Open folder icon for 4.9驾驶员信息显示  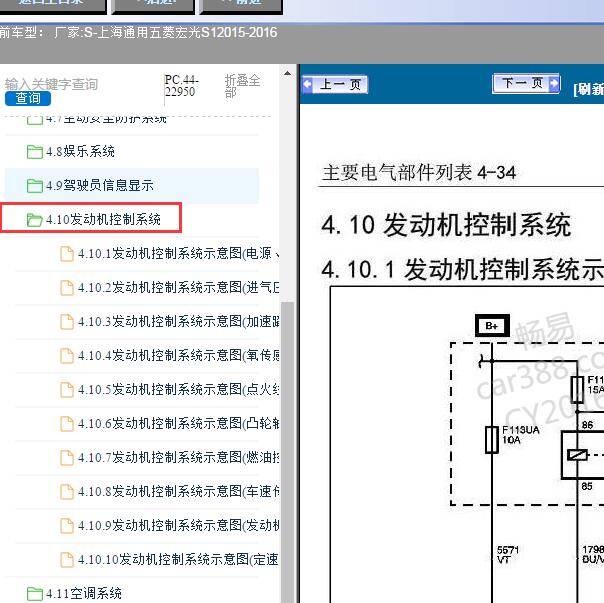(35, 186)
